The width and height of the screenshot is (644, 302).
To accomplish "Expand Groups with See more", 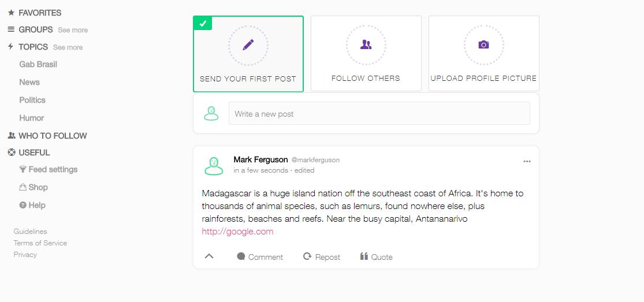I will click(73, 30).
